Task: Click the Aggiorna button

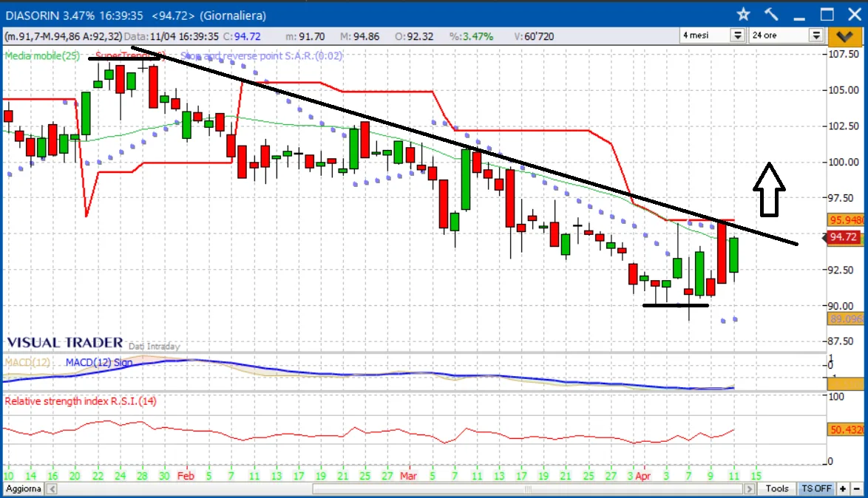Action: 23,488
